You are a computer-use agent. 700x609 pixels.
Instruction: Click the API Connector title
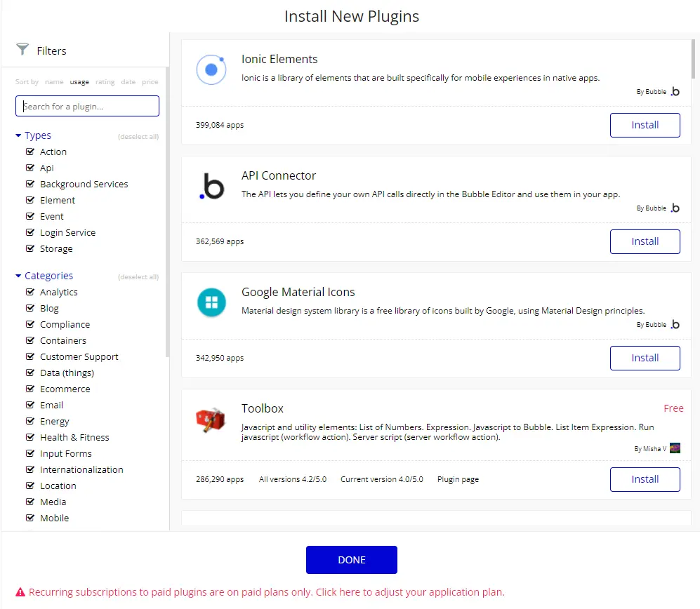279,175
